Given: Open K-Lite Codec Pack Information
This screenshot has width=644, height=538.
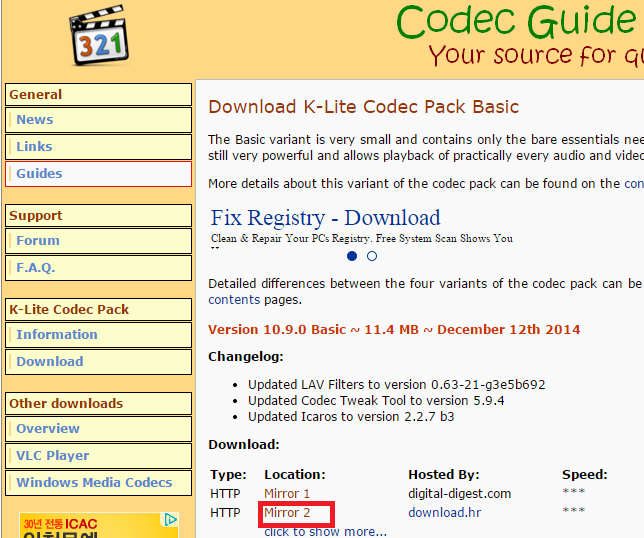Looking at the screenshot, I should [x=99, y=335].
